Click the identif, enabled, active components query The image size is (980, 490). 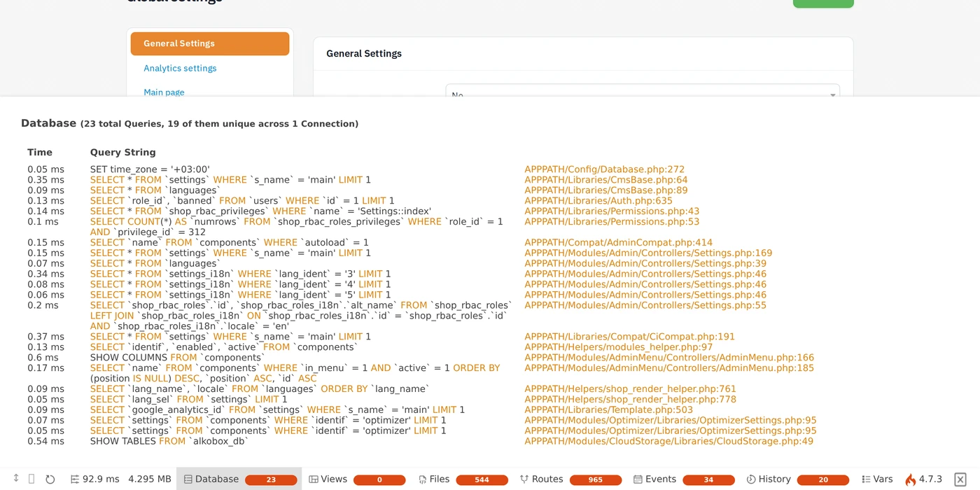point(224,347)
